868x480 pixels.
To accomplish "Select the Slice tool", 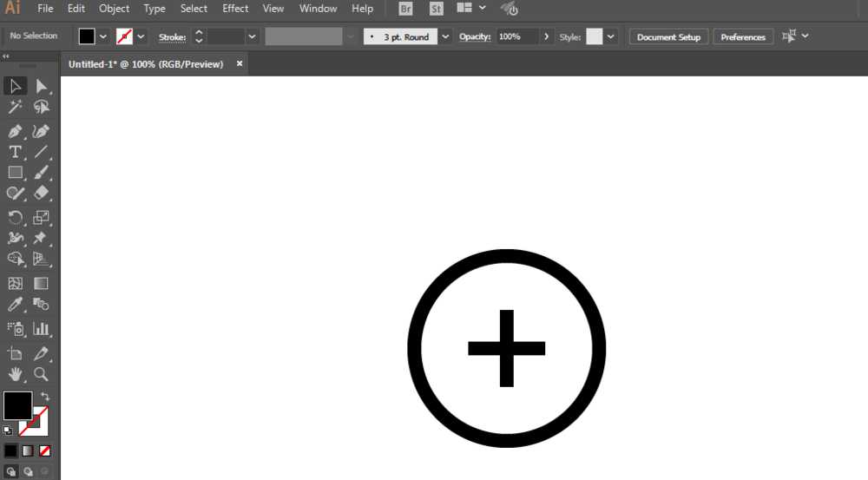I will click(42, 353).
